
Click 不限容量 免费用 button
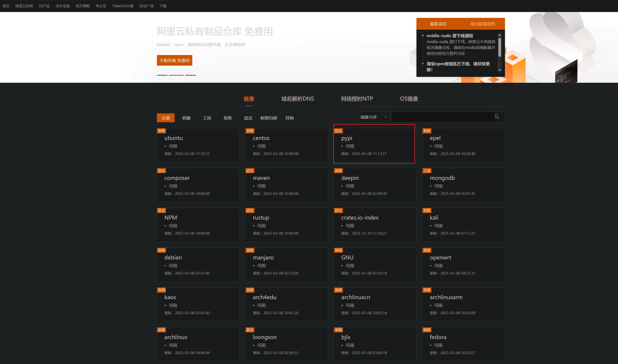(174, 60)
